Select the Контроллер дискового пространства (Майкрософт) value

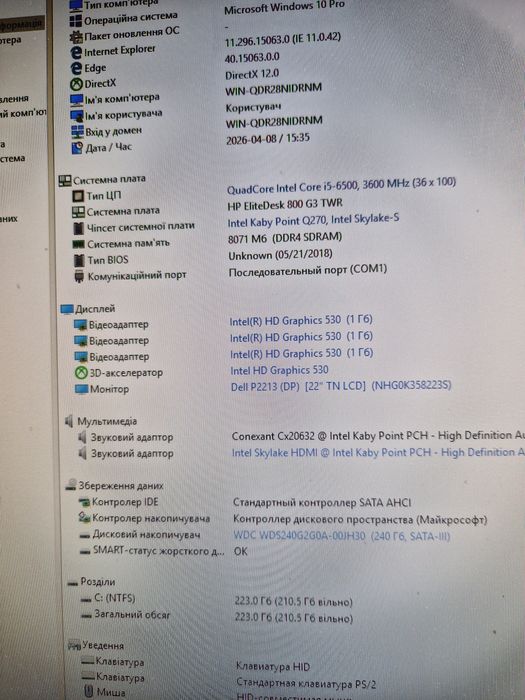[x=360, y=519]
